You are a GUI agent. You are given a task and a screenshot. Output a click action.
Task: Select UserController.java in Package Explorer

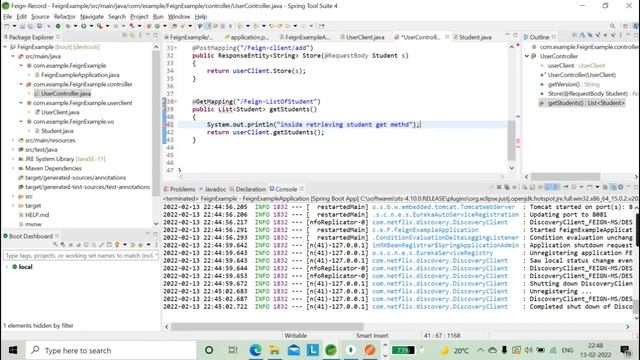(65, 93)
